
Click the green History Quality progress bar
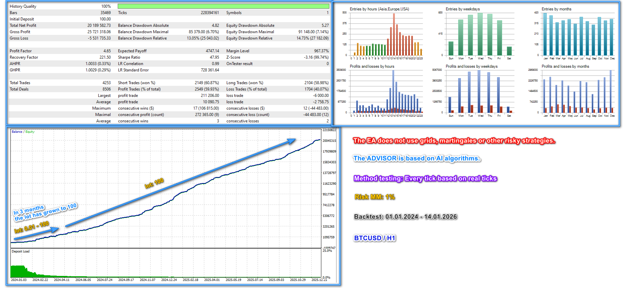pyautogui.click(x=223, y=6)
